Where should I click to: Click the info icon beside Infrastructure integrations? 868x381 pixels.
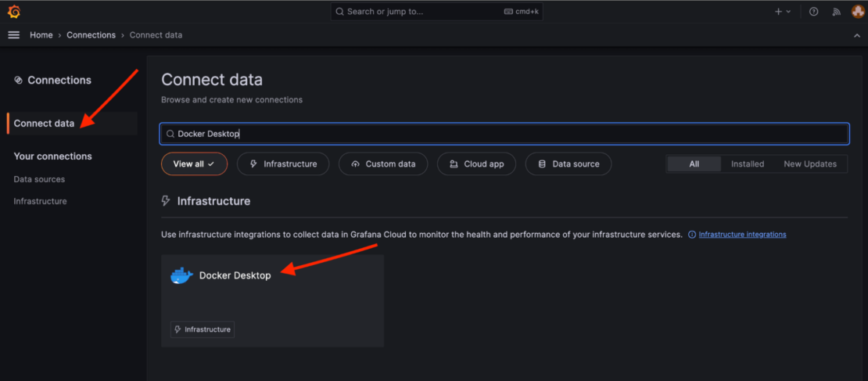coord(691,235)
